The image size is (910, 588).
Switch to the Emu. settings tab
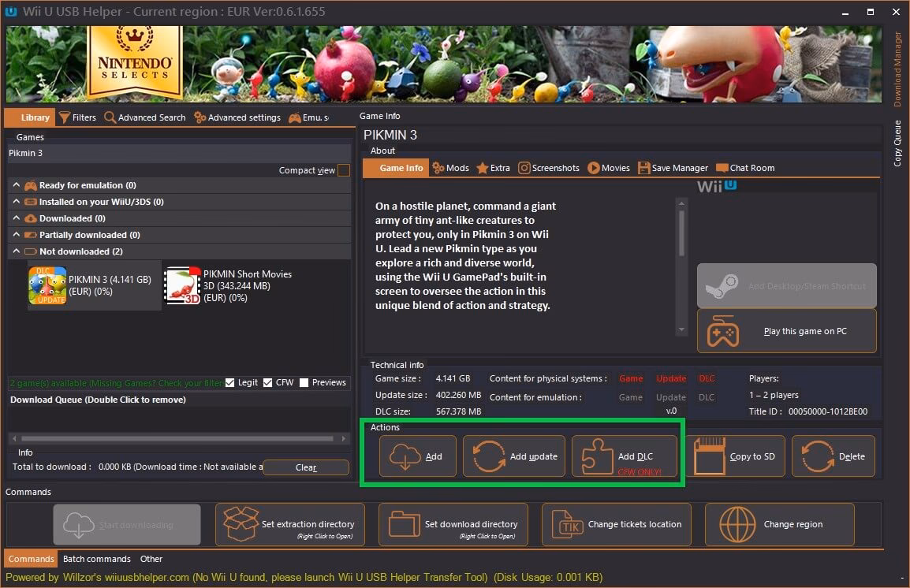(309, 117)
